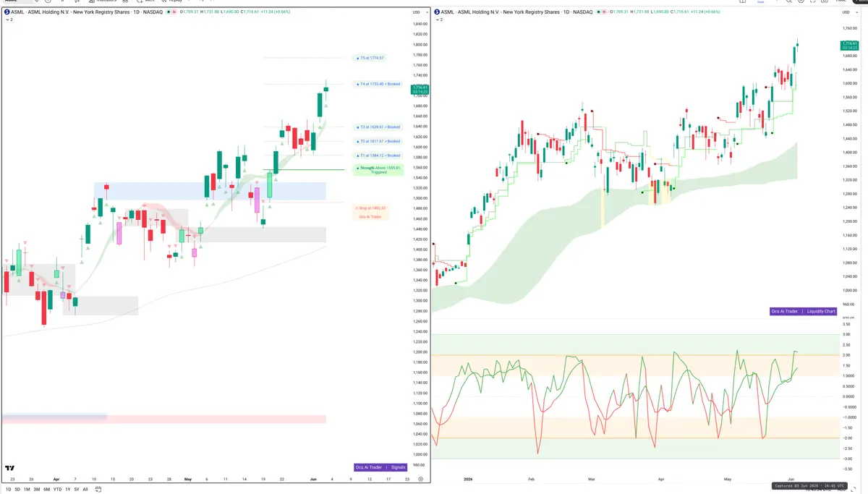Click the +11.24 (+0.66%) change in left chart

276,12
